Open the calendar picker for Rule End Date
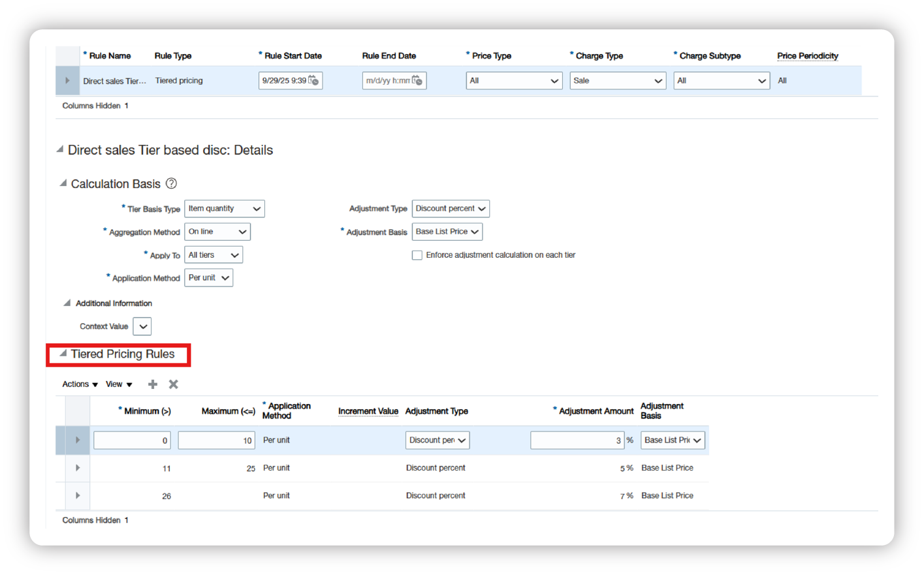Image resolution: width=924 pixels, height=575 pixels. (x=419, y=80)
